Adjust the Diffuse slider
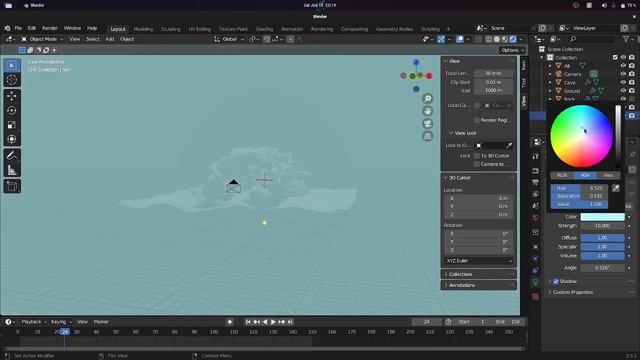 tap(602, 238)
